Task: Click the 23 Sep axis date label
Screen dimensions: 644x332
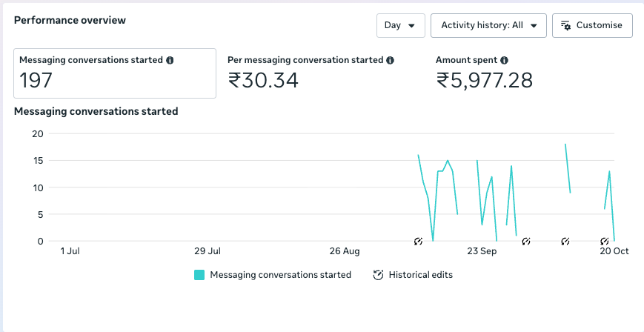Action: click(x=482, y=251)
